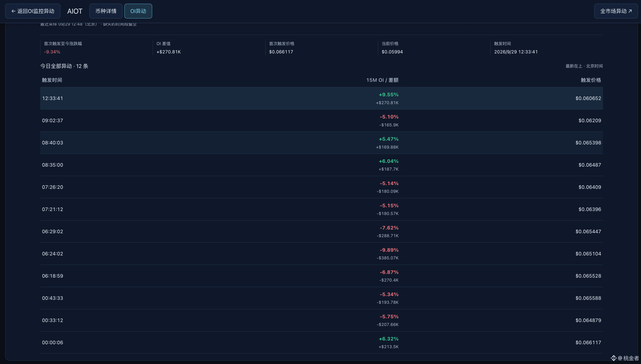Image resolution: width=641 pixels, height=364 pixels.
Task: Click the +6.32% value at 00:00:06
Action: click(x=388, y=339)
